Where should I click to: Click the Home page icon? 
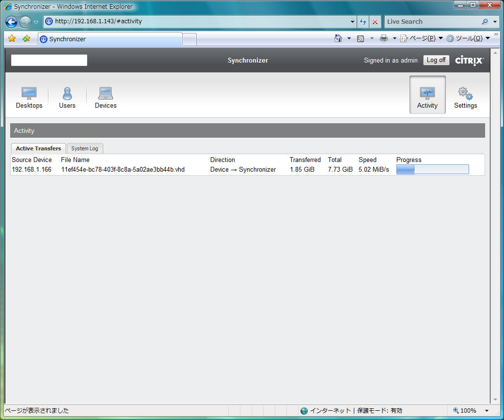tap(338, 38)
